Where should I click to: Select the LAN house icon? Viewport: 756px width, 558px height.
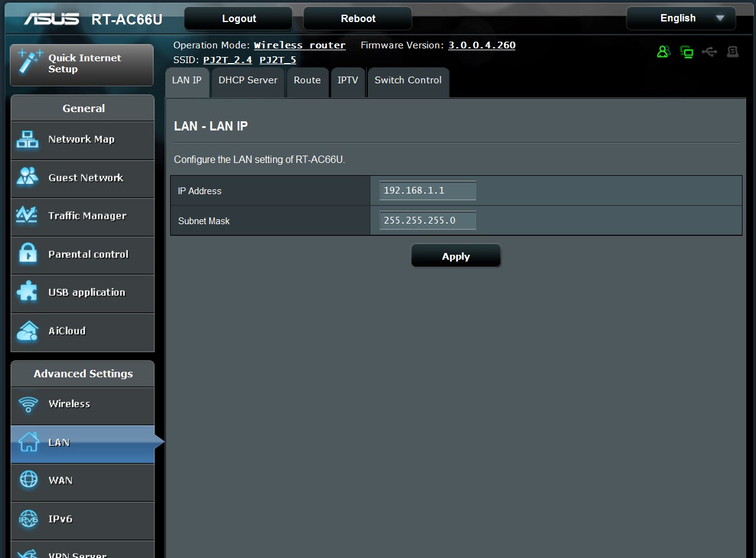tap(29, 442)
